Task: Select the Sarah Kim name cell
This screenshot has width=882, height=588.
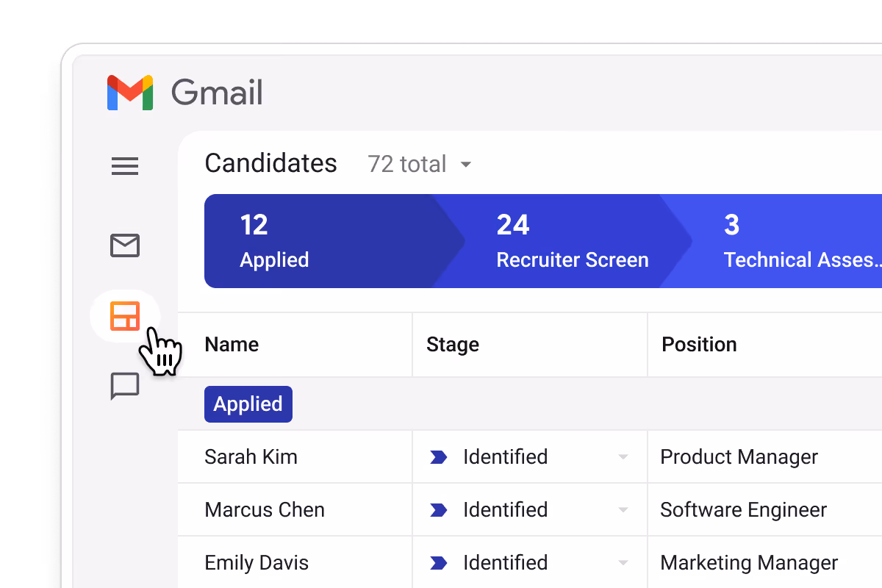Action: click(x=295, y=457)
